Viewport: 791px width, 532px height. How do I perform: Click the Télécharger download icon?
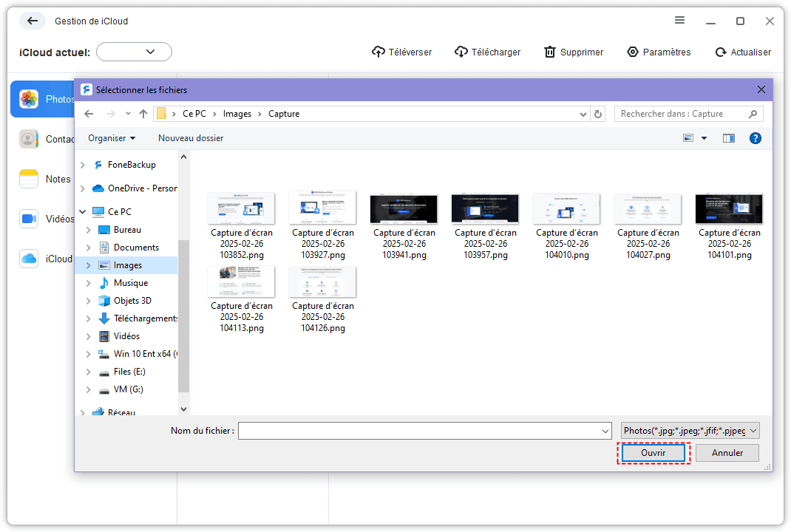tap(461, 52)
